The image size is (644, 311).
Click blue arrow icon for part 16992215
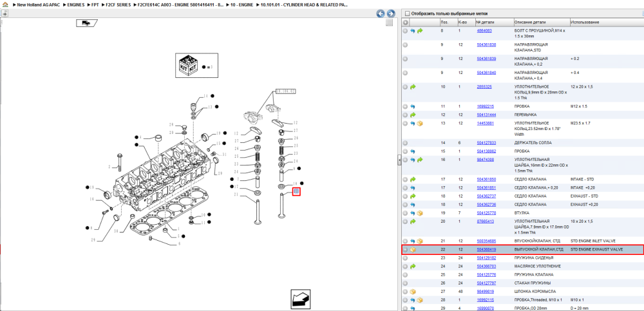point(413,106)
